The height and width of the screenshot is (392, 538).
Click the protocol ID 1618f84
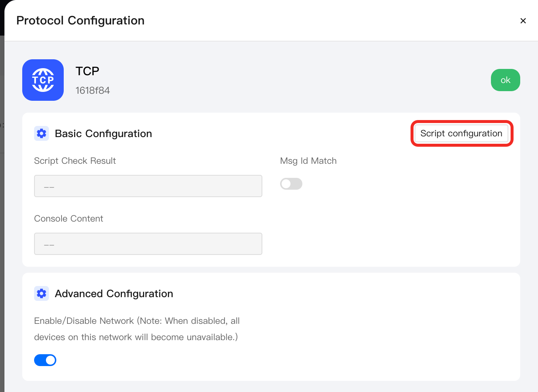click(93, 90)
